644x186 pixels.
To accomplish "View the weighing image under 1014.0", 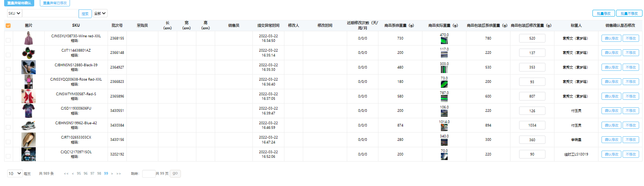I will pos(444,127).
